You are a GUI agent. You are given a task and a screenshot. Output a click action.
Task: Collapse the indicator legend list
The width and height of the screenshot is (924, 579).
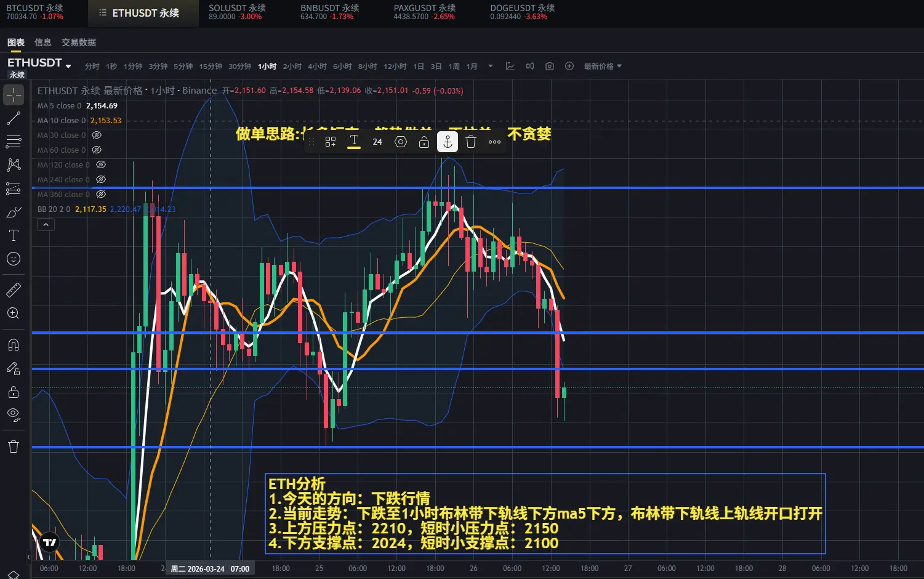pyautogui.click(x=46, y=225)
